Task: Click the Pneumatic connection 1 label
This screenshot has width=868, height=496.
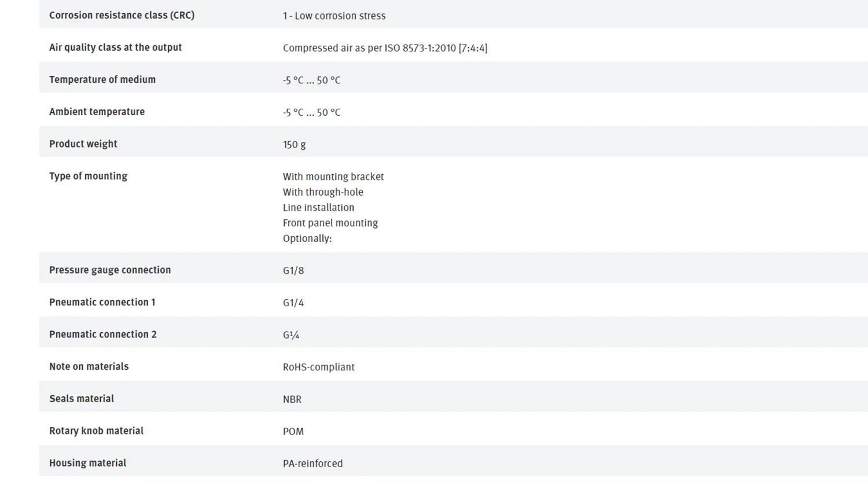Action: [x=102, y=302]
